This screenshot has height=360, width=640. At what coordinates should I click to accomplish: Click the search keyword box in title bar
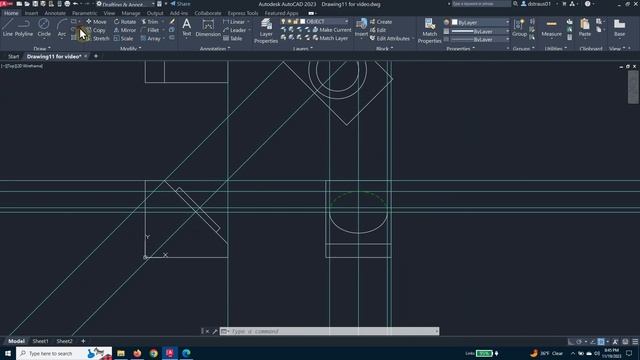[x=481, y=4]
